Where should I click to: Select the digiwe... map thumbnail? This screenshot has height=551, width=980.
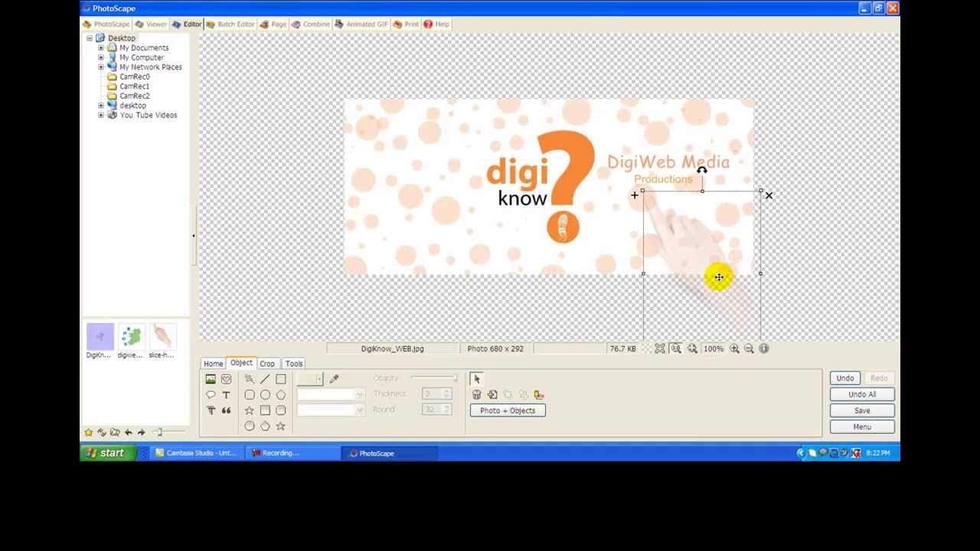[x=130, y=341]
